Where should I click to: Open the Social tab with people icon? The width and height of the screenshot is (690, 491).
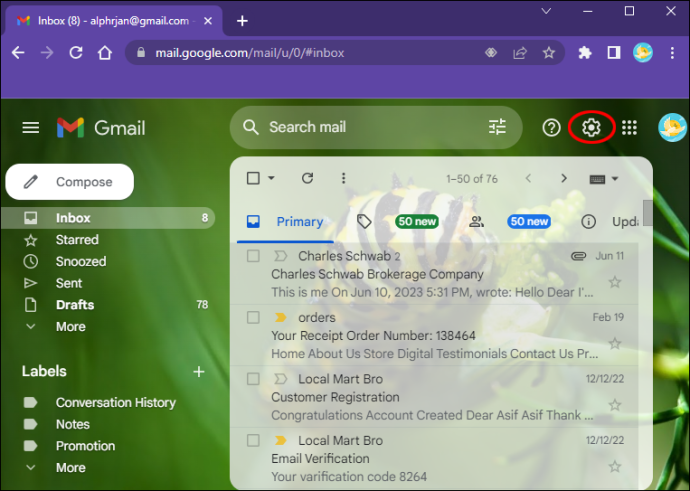click(x=510, y=221)
